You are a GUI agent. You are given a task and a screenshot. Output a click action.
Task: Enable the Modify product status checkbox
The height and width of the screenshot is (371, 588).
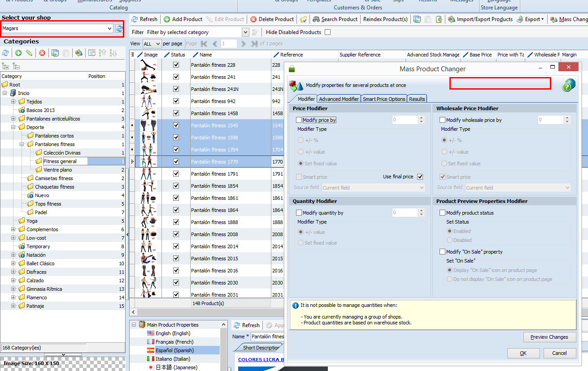pyautogui.click(x=443, y=213)
